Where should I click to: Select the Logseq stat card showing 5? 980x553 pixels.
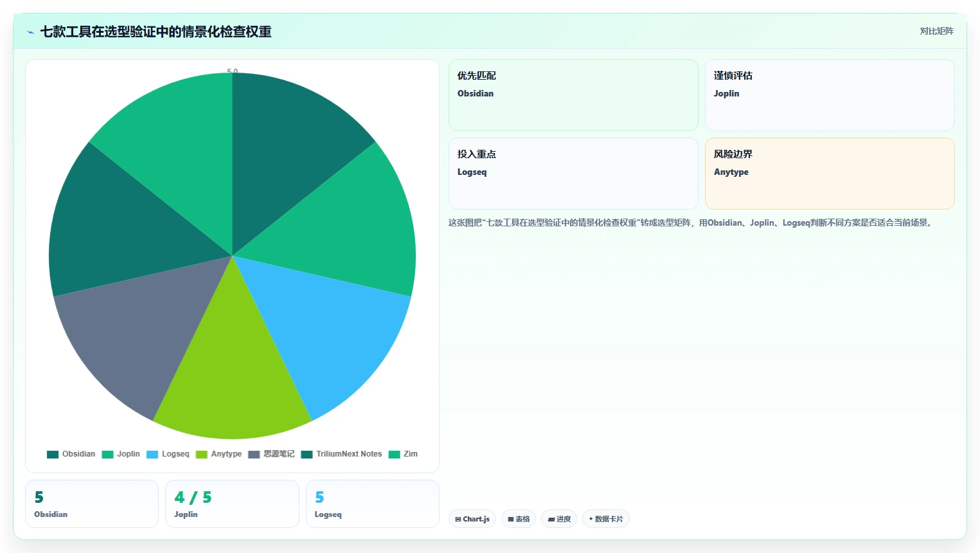373,504
